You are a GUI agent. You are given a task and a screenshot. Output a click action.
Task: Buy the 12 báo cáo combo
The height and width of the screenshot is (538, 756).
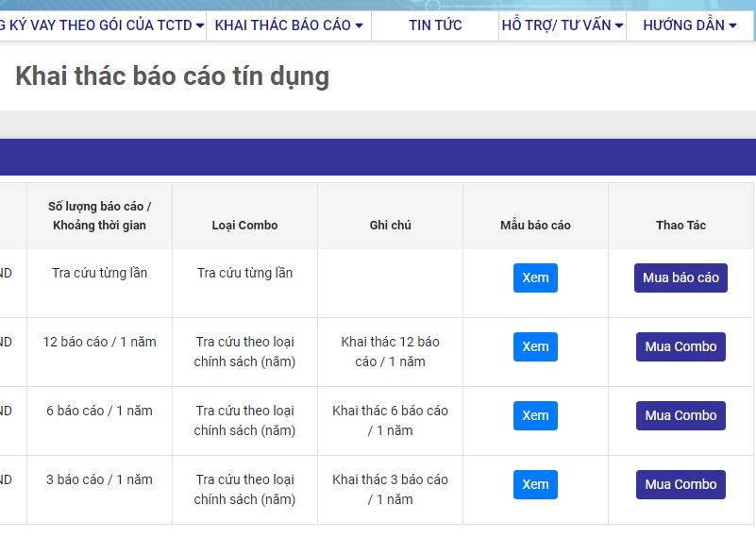(x=680, y=346)
